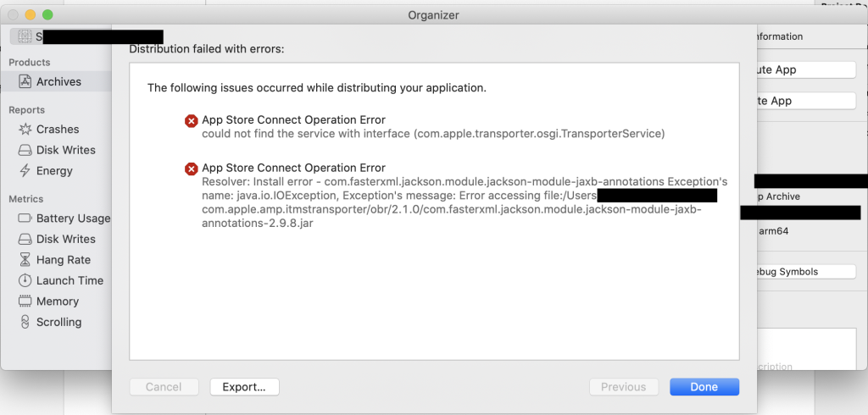Image resolution: width=868 pixels, height=415 pixels.
Task: Click the Hang Rate hourglass icon
Action: click(24, 260)
